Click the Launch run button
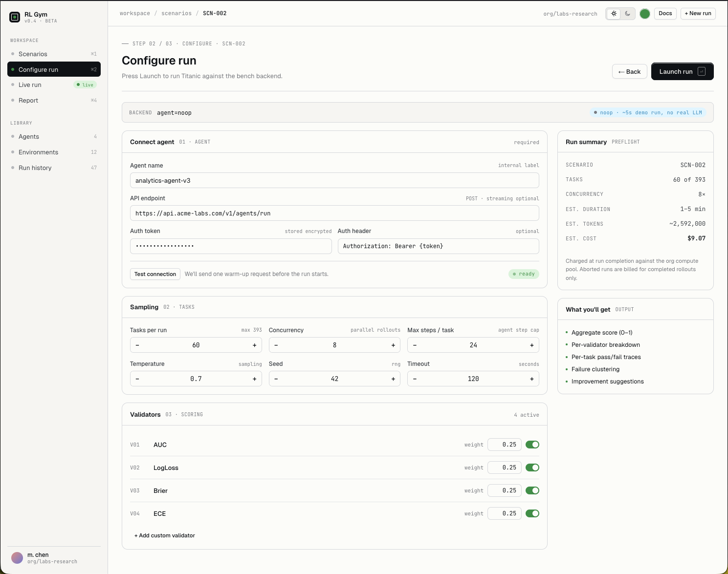The image size is (728, 574). [682, 71]
